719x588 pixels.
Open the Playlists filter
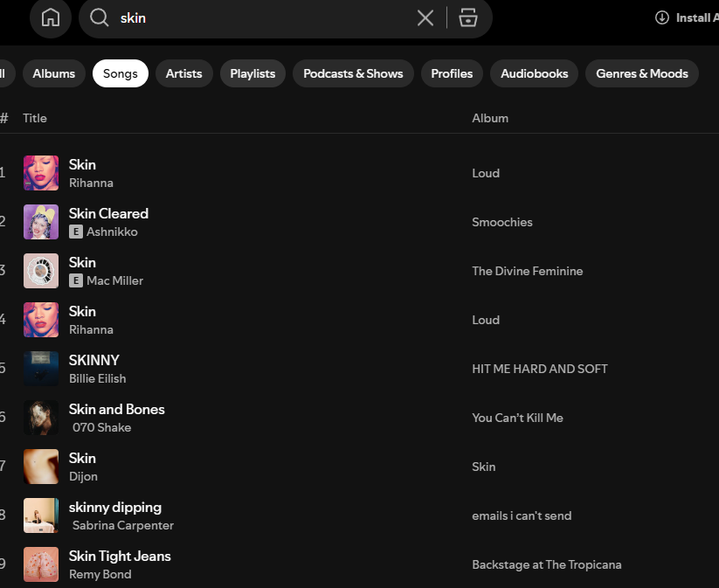(252, 73)
